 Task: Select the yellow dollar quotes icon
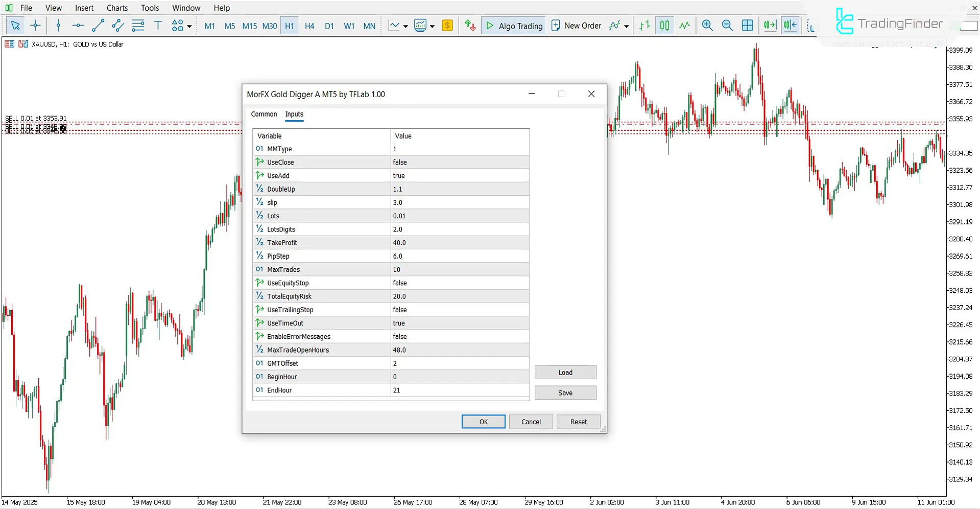[x=447, y=25]
